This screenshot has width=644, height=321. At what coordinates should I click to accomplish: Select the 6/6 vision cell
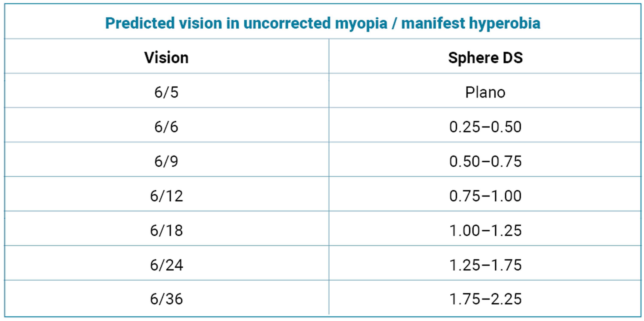coord(166,127)
